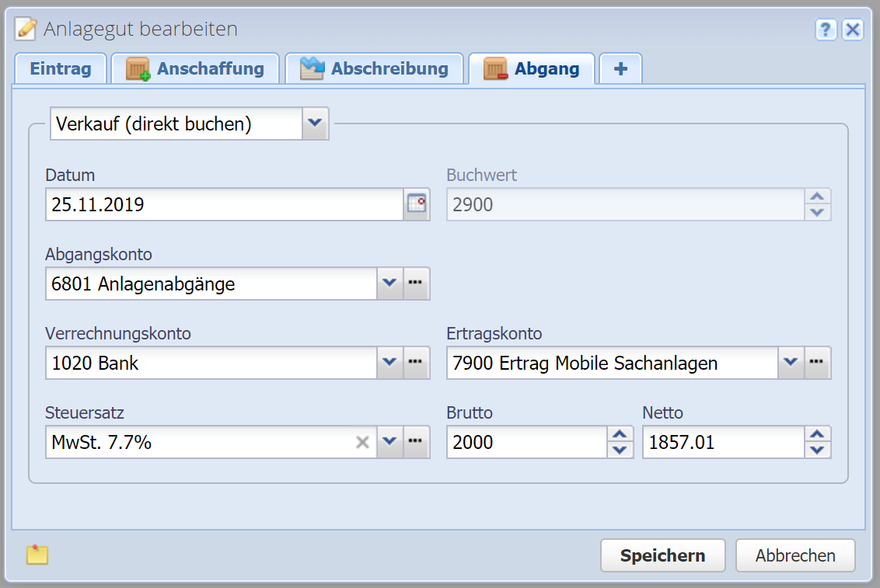Increase the Brutto value with up arrow
Image resolution: width=880 pixels, height=588 pixels.
pos(620,435)
